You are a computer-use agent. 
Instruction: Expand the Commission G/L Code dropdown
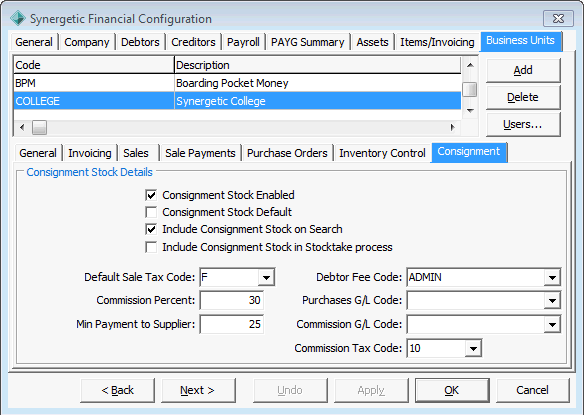tap(552, 324)
